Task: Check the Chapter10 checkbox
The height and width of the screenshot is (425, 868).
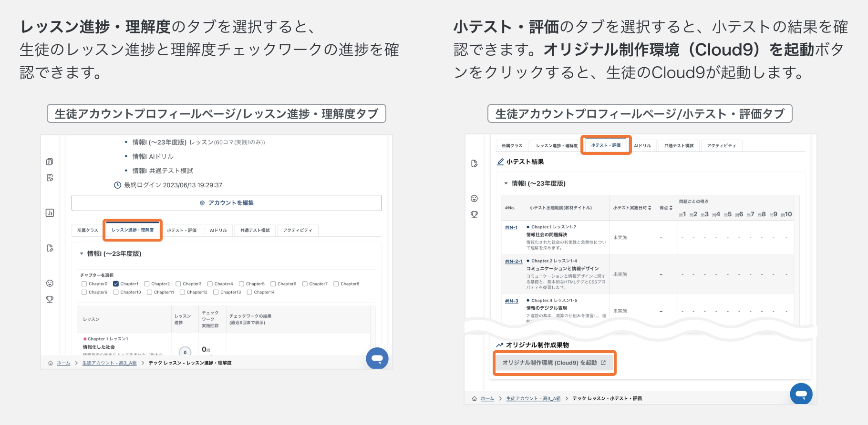Action: (x=116, y=293)
